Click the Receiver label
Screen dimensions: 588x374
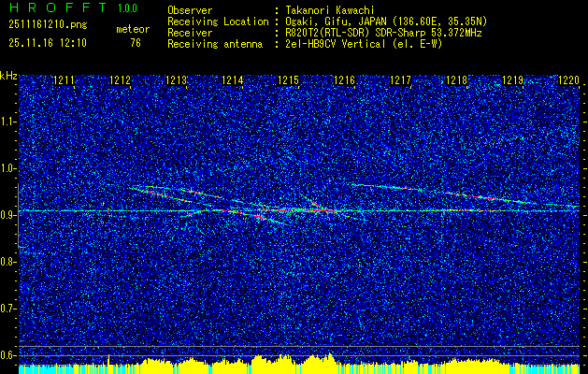[x=190, y=33]
